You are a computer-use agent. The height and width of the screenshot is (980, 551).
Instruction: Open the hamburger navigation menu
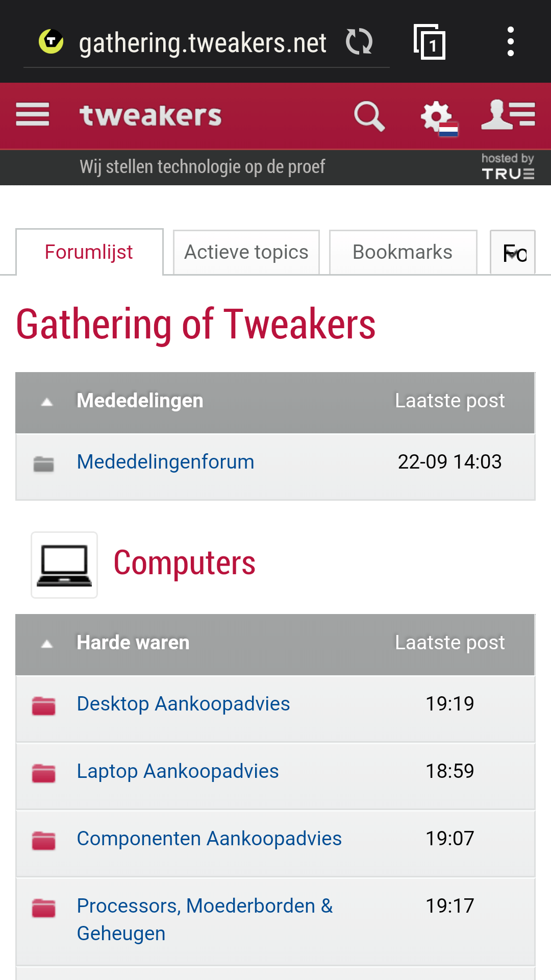[32, 115]
